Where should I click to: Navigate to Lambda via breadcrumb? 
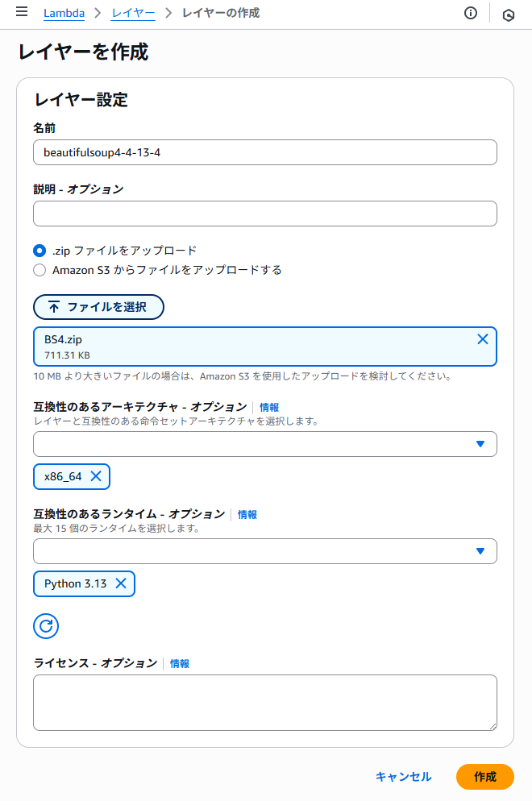click(x=64, y=13)
